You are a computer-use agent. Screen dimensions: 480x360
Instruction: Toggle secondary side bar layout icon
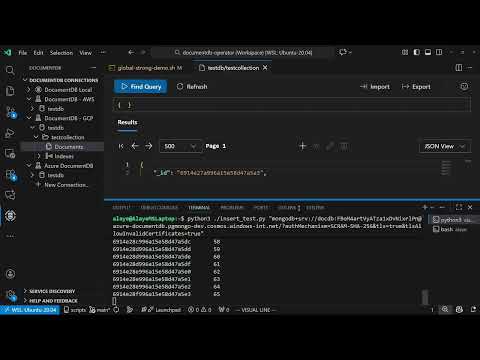[x=439, y=52]
